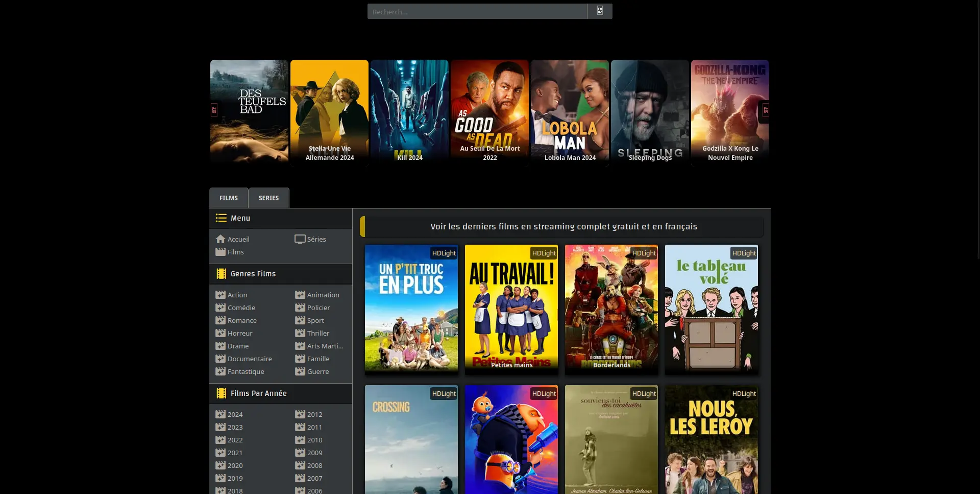Select Arts Marti... genre

pos(325,346)
